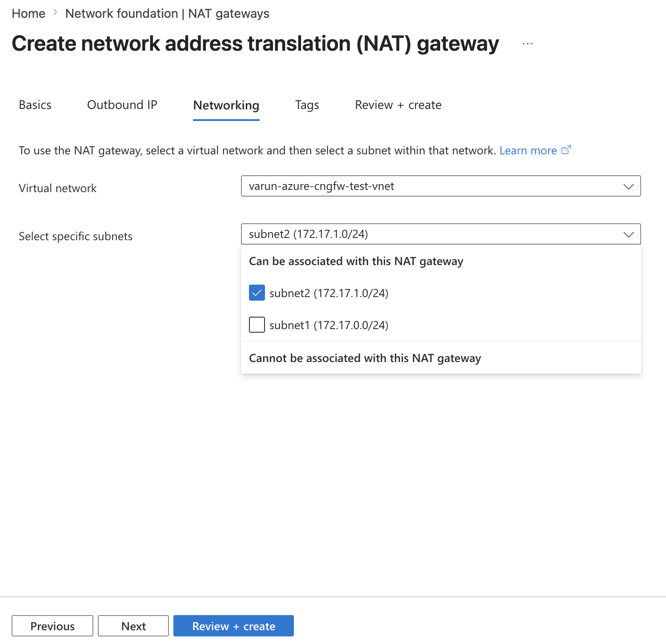Screen dimensions: 666x644
Task: Select the subnet1 (172.17.0.0/24) option label
Action: click(x=329, y=325)
